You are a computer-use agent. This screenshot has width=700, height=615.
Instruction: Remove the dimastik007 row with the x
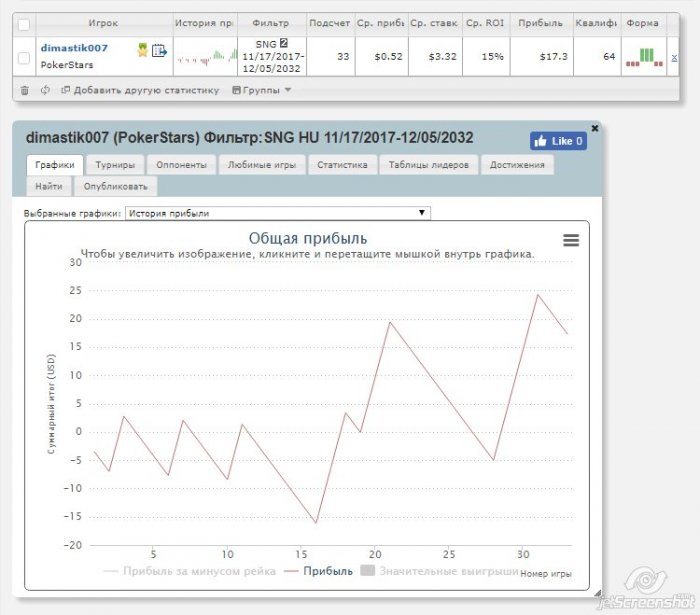coord(674,58)
